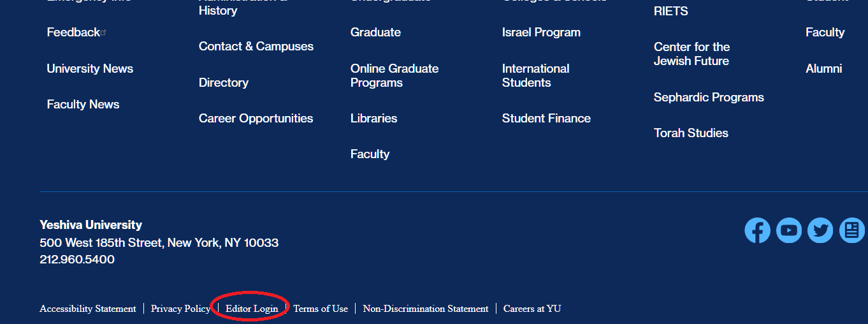868x324 pixels.
Task: Click the Editor Login link
Action: pyautogui.click(x=252, y=309)
